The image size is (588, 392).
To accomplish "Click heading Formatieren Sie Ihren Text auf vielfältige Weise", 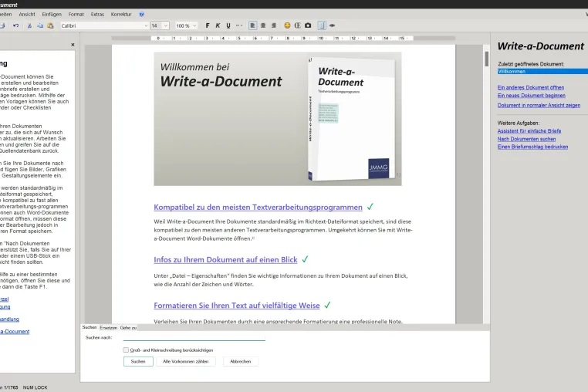I will click(x=237, y=306).
